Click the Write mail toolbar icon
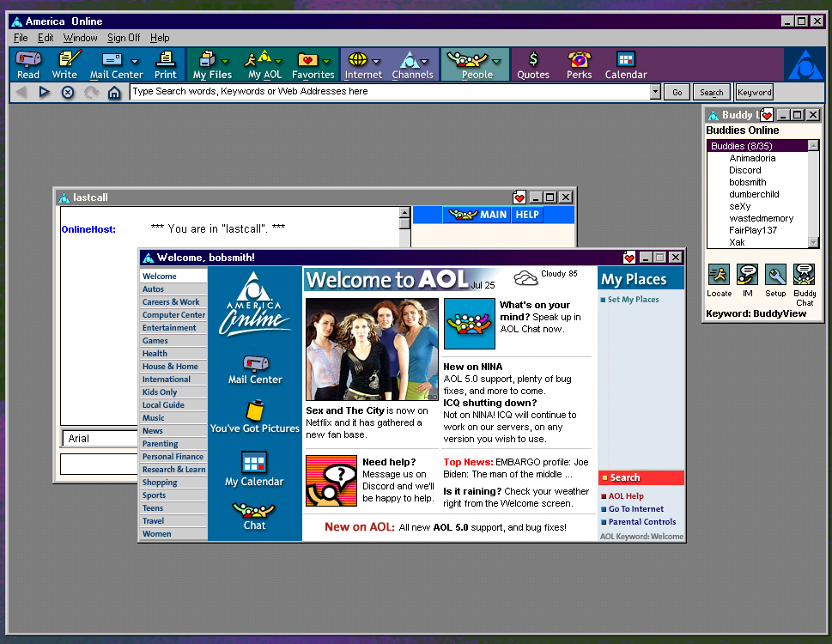Screen dimensions: 832x644 [64, 64]
